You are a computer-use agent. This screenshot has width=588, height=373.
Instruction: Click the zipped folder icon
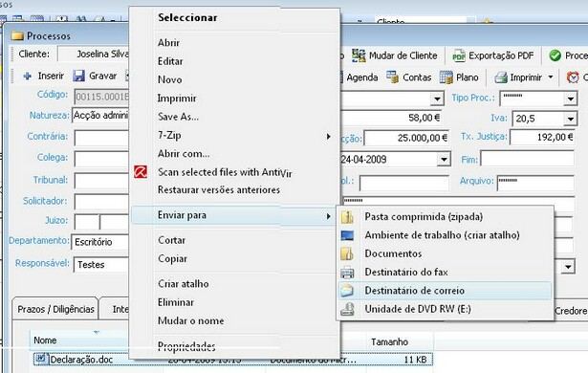click(x=347, y=217)
